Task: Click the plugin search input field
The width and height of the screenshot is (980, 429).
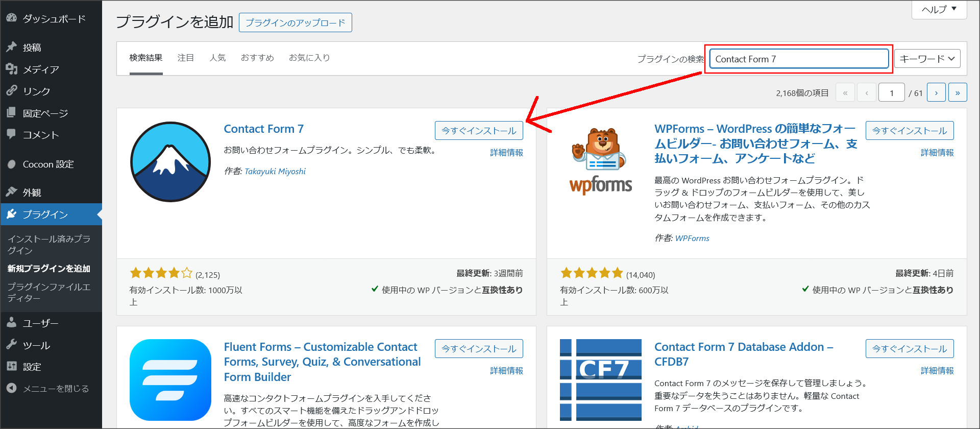Action: [799, 59]
